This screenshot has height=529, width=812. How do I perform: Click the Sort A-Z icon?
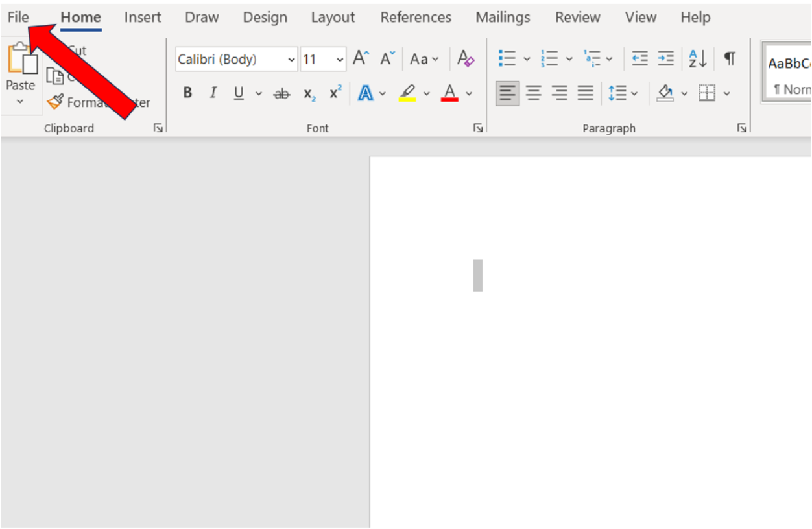point(698,59)
